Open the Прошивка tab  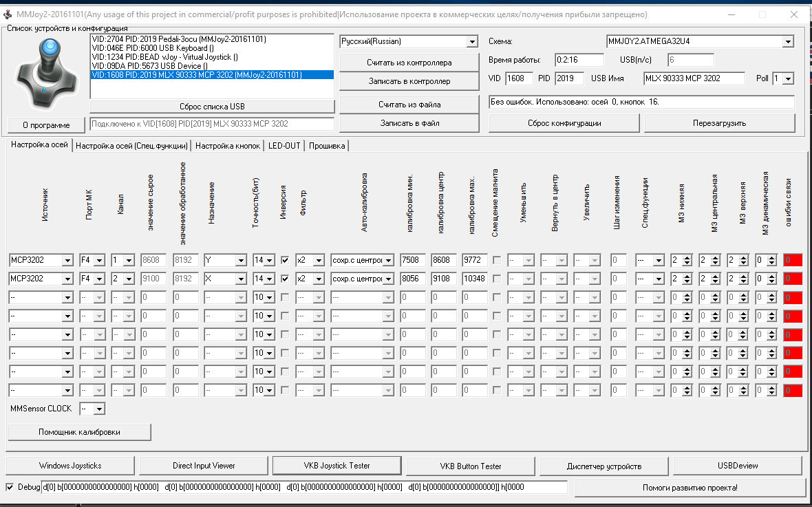(327, 146)
